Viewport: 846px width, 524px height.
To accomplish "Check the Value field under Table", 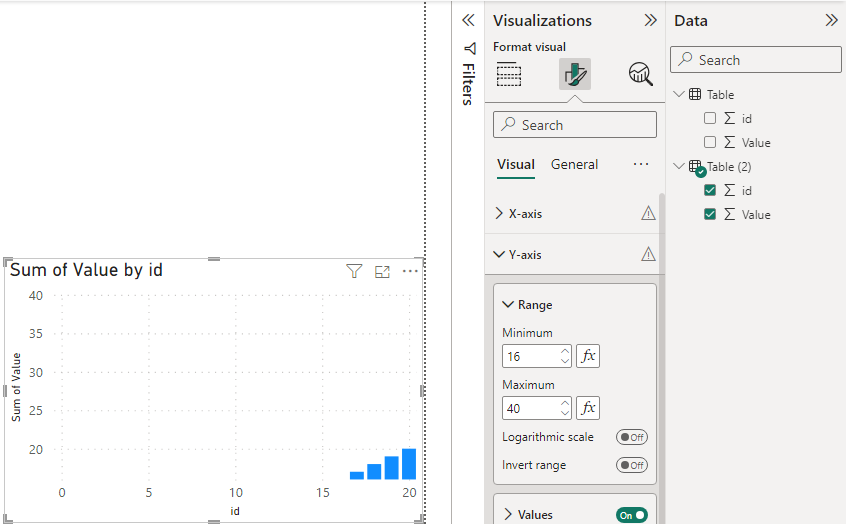I will click(710, 142).
